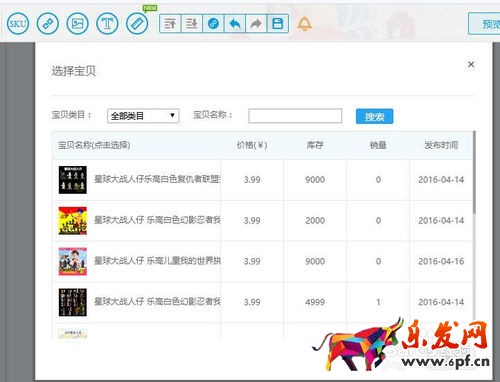Redo with the forward arrow icon
Viewport: 500px width, 382px height.
coord(256,24)
